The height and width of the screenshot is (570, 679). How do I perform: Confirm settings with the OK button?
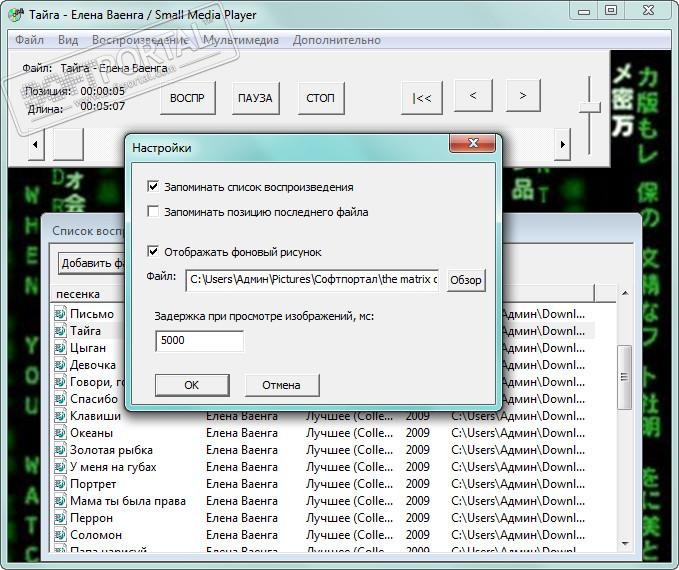(x=192, y=385)
